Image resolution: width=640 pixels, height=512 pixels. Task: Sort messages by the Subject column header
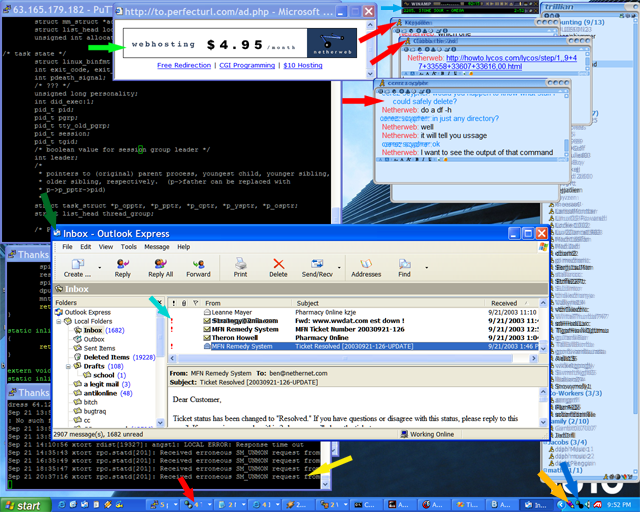(x=388, y=303)
